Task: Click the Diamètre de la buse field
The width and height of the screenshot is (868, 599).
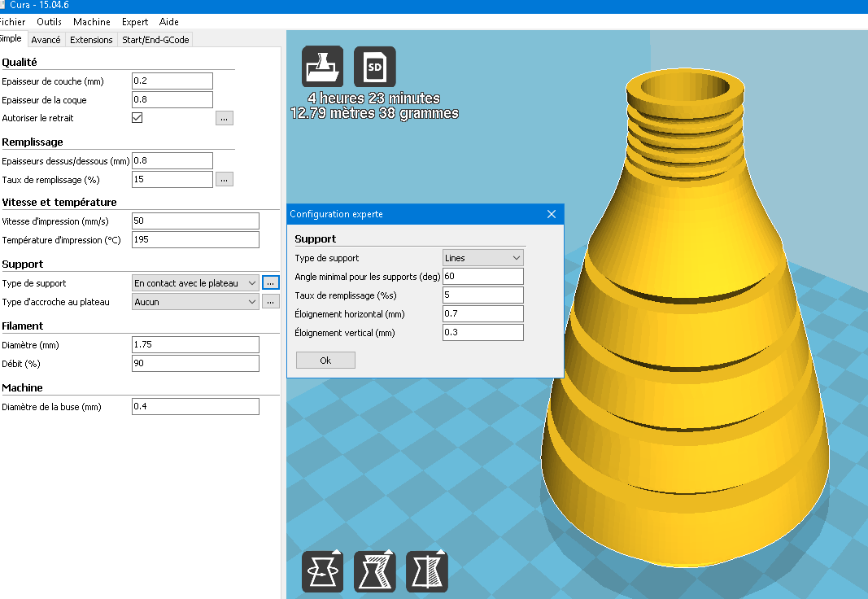Action: click(x=195, y=406)
